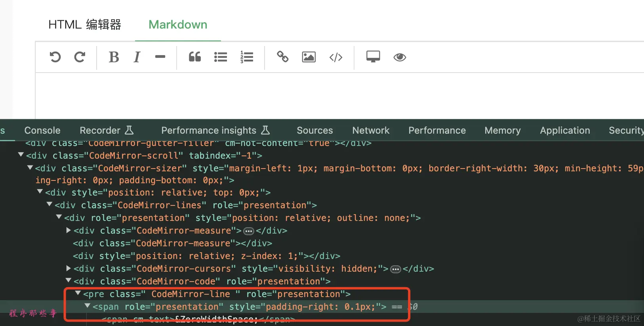This screenshot has height=326, width=644.
Task: Expand the first CodeMirror-measure div node
Action: click(x=69, y=230)
